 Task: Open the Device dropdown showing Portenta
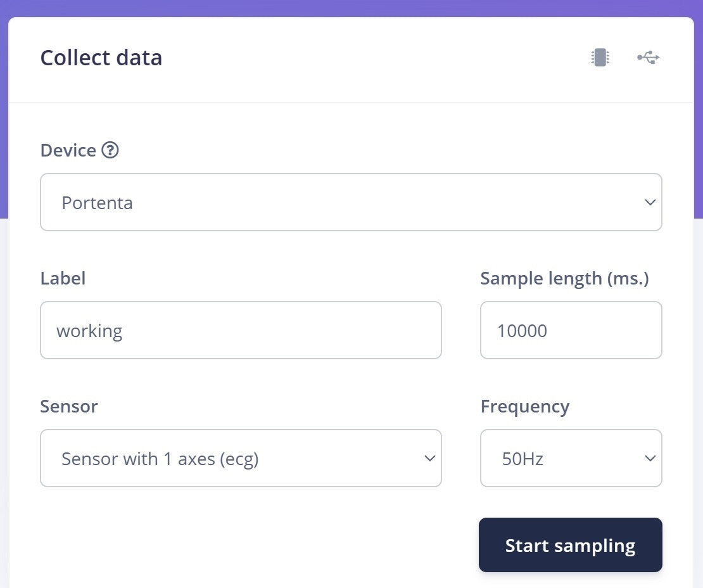[x=351, y=203]
